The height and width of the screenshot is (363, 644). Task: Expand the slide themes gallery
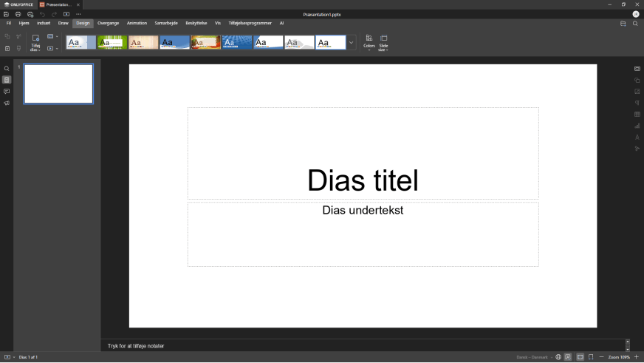(x=351, y=43)
